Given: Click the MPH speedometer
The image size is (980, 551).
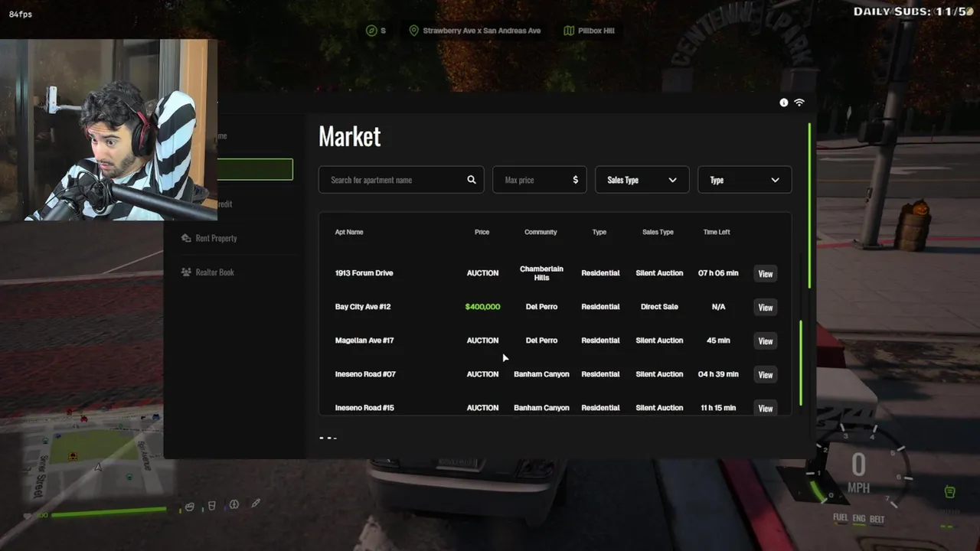Looking at the screenshot, I should tap(858, 471).
